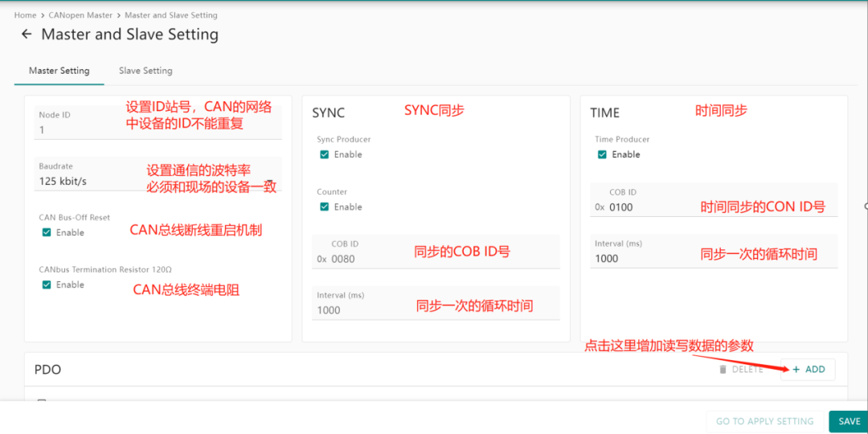Image resolution: width=868 pixels, height=434 pixels.
Task: Click the TIME Interval (ms) field
Action: 714,252
